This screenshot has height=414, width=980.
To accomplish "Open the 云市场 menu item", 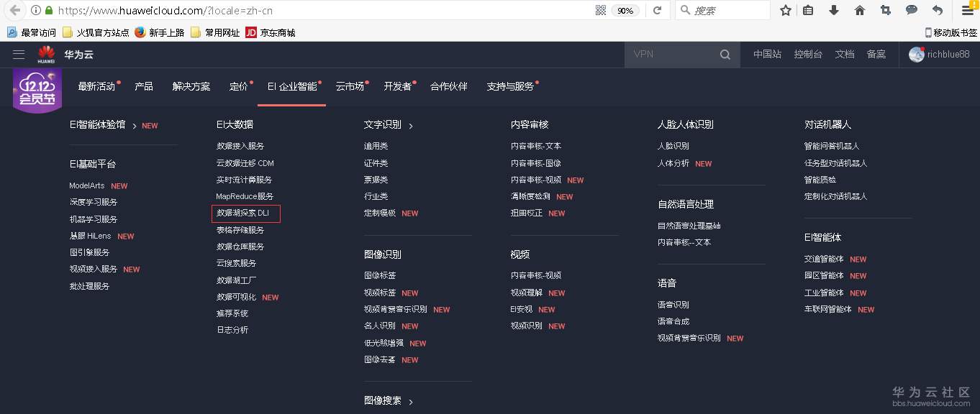I will click(350, 86).
